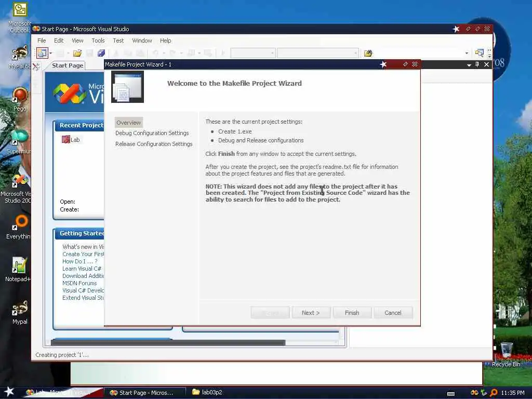Click the wizard's document stack icon
Viewport: 532px width, 399px height.
point(127,87)
